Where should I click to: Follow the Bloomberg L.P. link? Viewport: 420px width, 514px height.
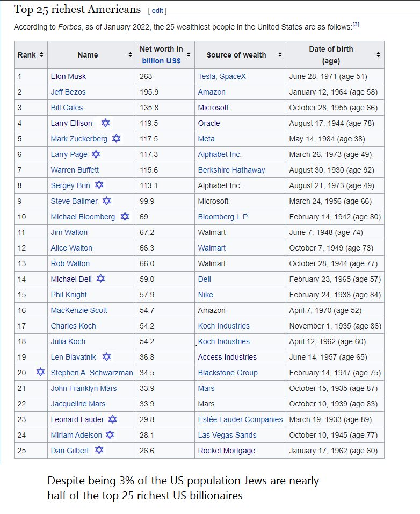point(223,217)
